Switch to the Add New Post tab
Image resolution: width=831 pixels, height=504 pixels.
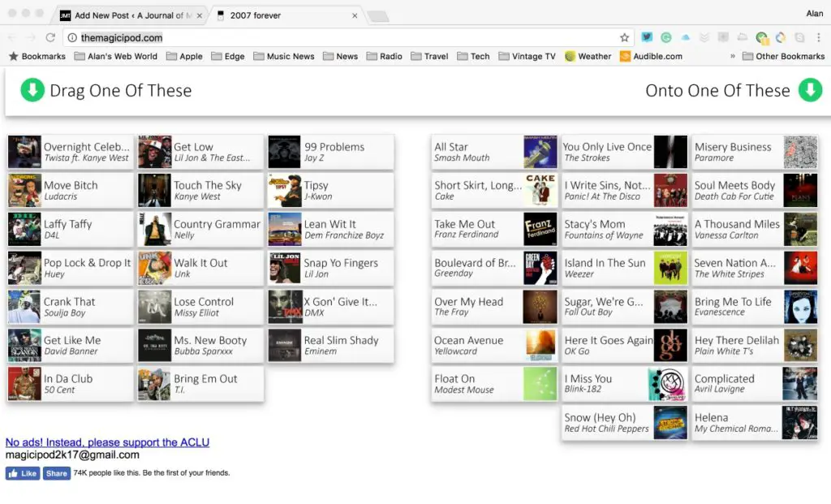click(130, 15)
